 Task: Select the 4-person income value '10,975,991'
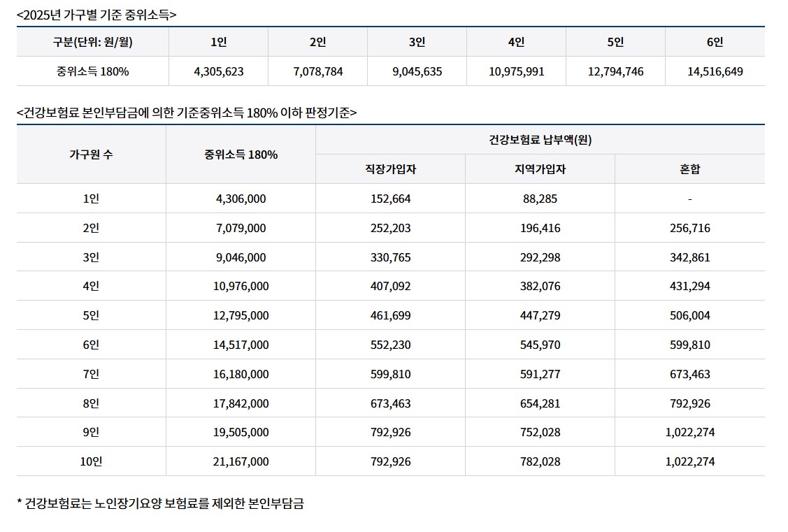[517, 71]
